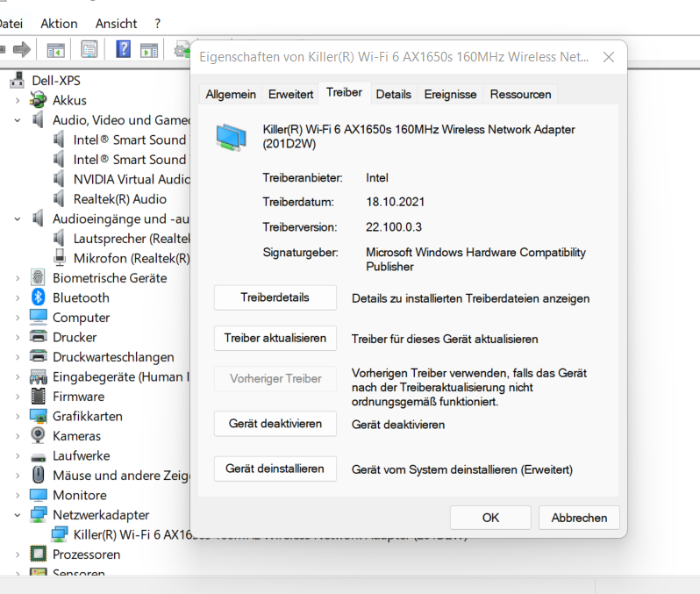Expand the Akkus node
The height and width of the screenshot is (594, 700).
18,101
